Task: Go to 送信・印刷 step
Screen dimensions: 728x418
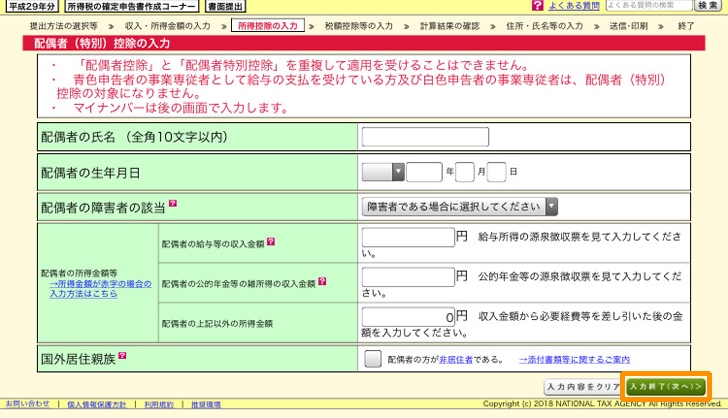Action: [x=629, y=26]
